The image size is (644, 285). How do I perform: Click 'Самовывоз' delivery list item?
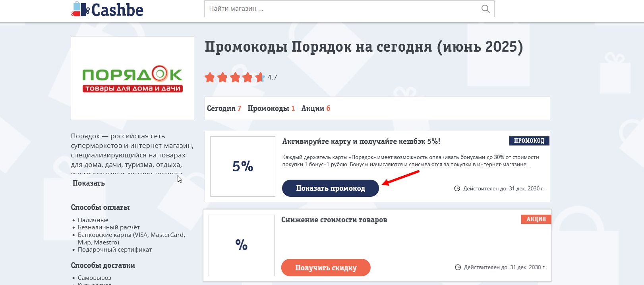95,278
